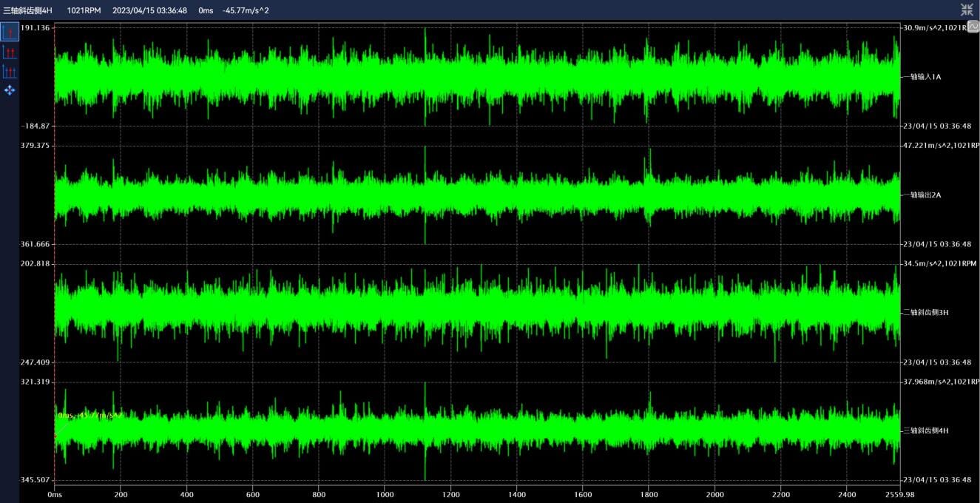
Task: Select the single cursor tool
Action: click(10, 32)
